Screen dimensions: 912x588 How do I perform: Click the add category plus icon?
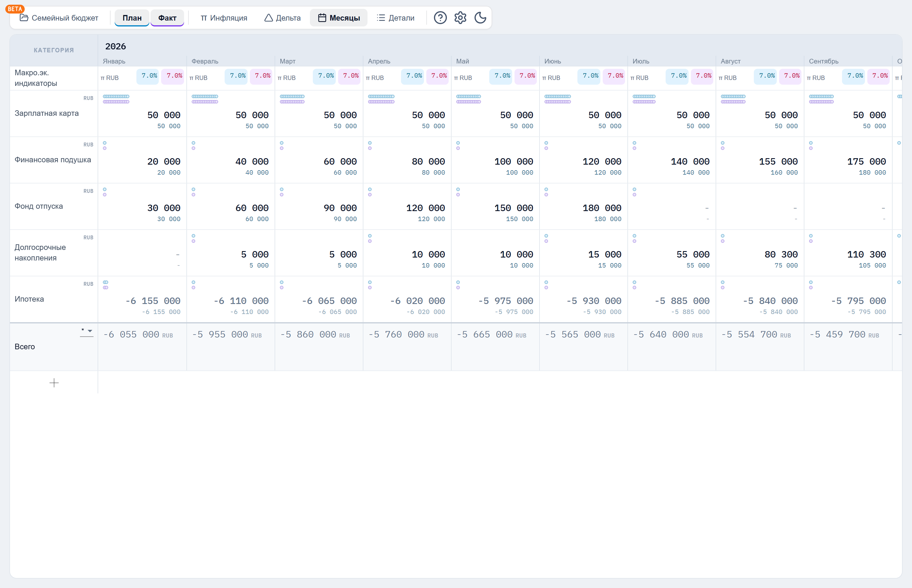[54, 382]
